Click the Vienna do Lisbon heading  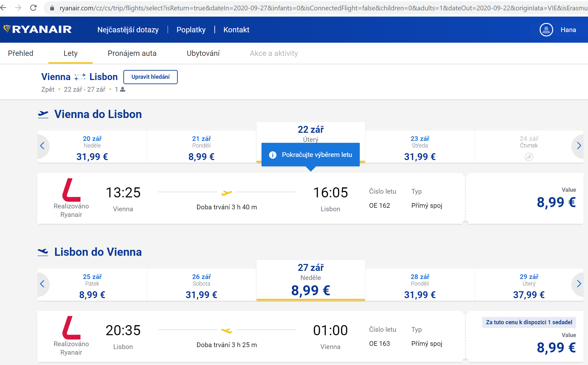(x=98, y=114)
